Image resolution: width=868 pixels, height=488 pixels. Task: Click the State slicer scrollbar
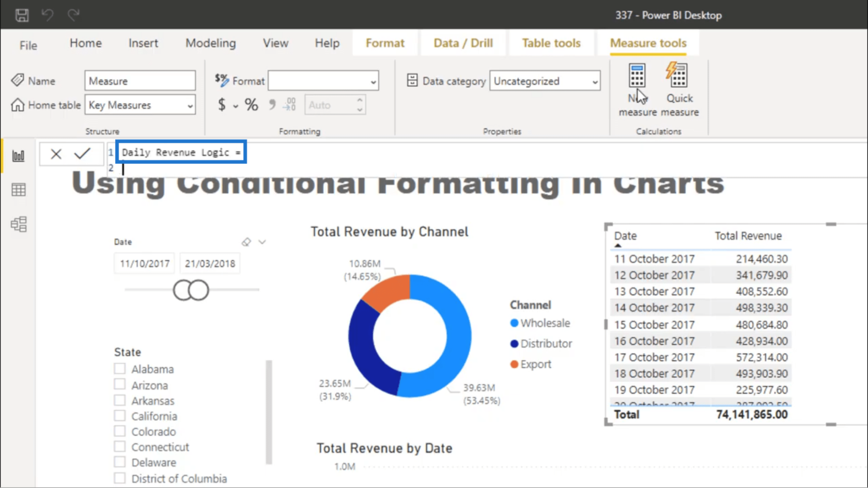[x=269, y=412]
